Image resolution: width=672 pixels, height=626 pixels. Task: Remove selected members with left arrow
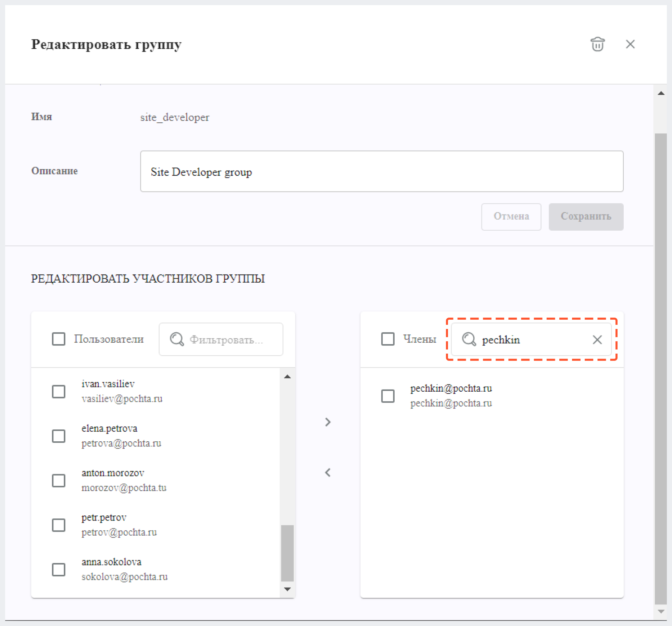[x=328, y=472]
